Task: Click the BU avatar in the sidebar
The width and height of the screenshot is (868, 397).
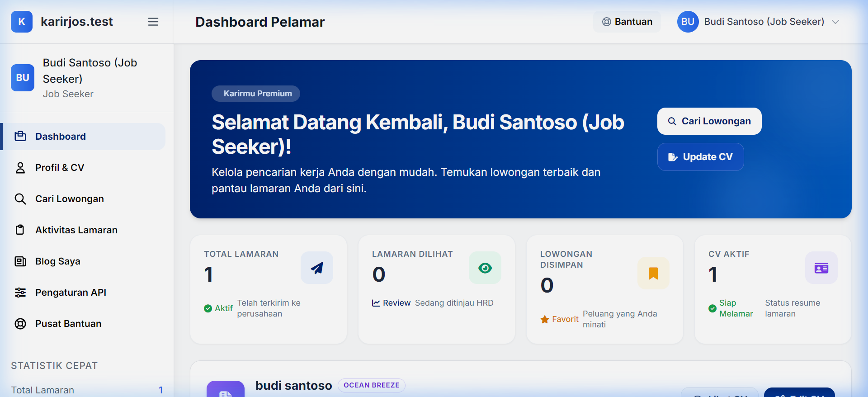Action: tap(23, 78)
